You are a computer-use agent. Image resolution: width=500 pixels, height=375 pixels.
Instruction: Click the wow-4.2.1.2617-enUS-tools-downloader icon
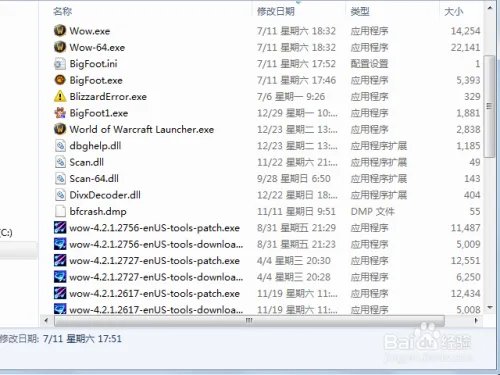click(60, 309)
